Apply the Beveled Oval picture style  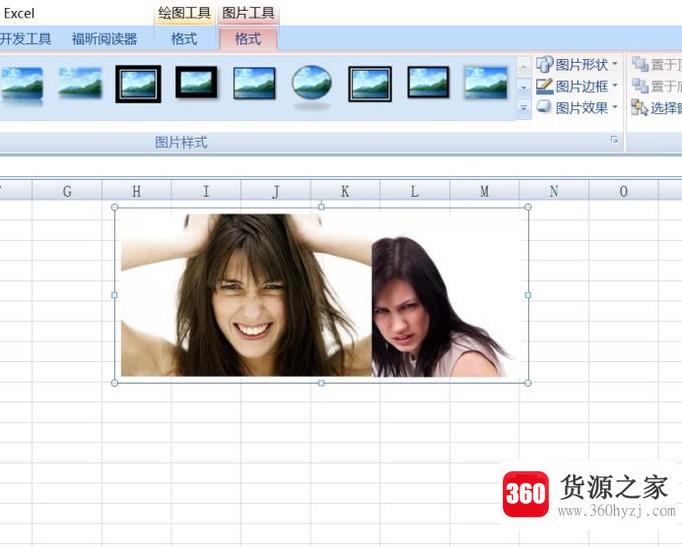pyautogui.click(x=311, y=86)
